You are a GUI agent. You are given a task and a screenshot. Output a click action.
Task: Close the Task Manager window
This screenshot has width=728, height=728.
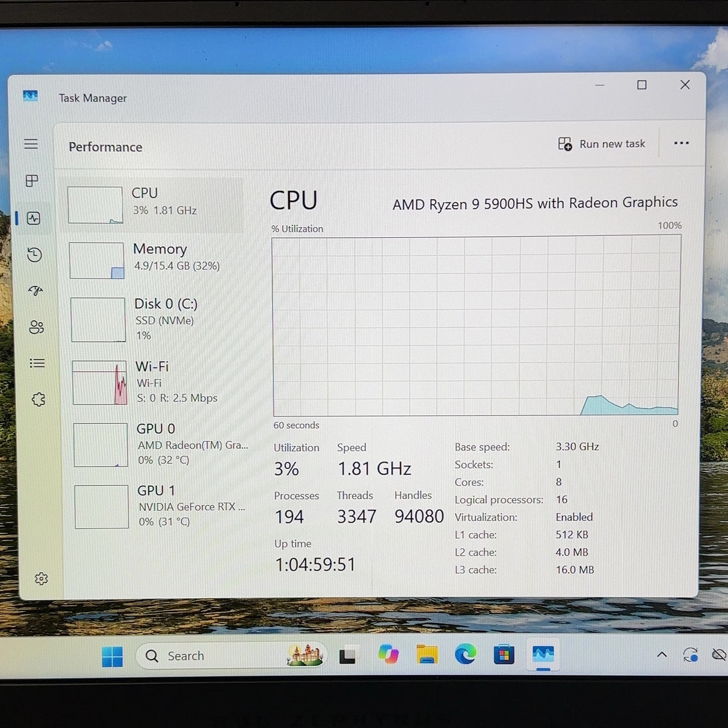pyautogui.click(x=685, y=85)
